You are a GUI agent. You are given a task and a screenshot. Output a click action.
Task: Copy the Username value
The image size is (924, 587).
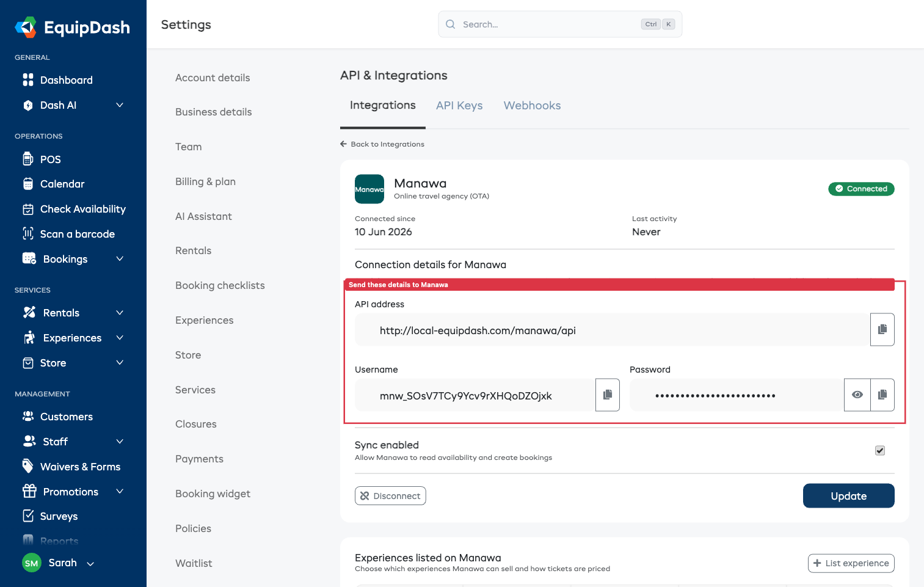pos(608,395)
